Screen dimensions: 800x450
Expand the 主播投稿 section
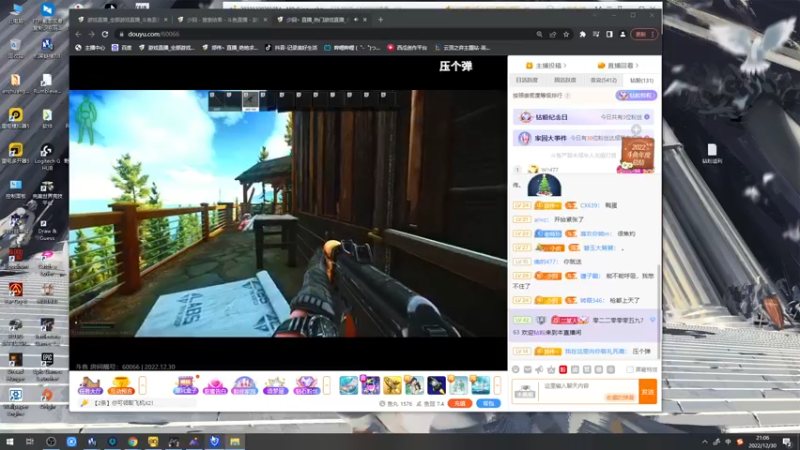(x=546, y=65)
